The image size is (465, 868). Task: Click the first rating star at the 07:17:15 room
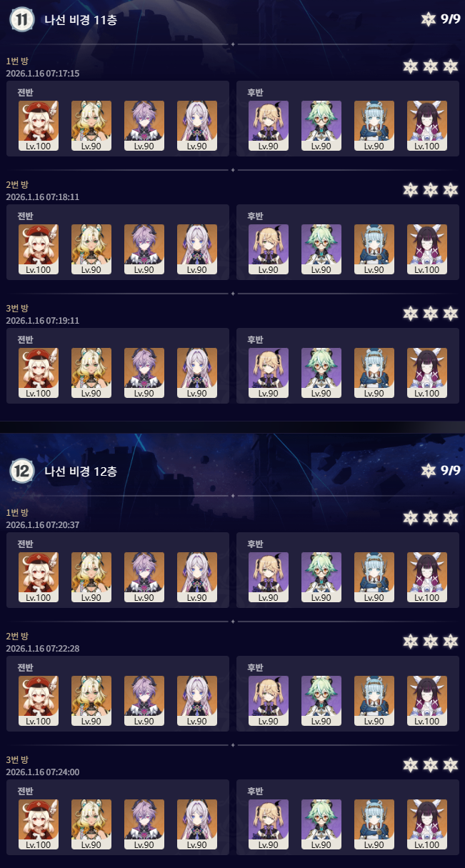tap(410, 66)
